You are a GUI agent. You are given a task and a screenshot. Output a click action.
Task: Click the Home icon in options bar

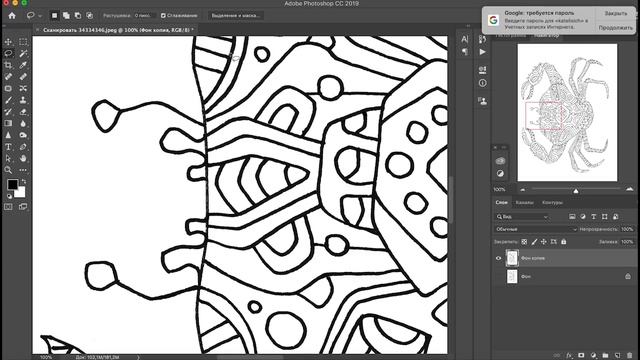(x=12, y=16)
